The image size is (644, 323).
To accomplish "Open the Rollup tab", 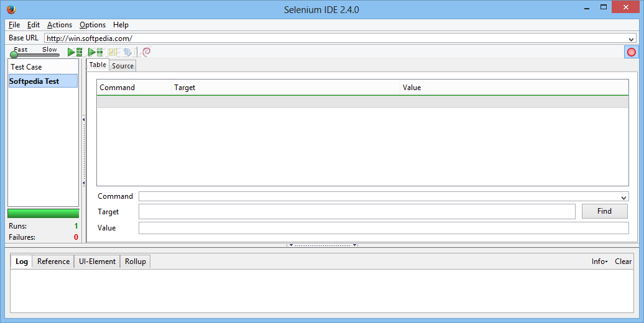I will pyautogui.click(x=136, y=262).
